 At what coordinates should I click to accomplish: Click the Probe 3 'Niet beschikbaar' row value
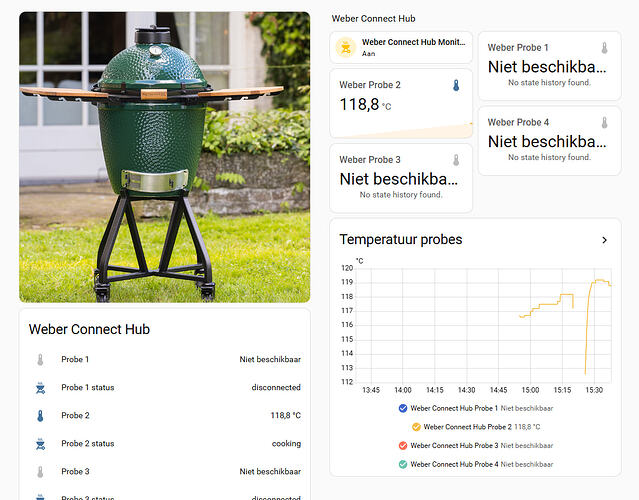pos(270,471)
